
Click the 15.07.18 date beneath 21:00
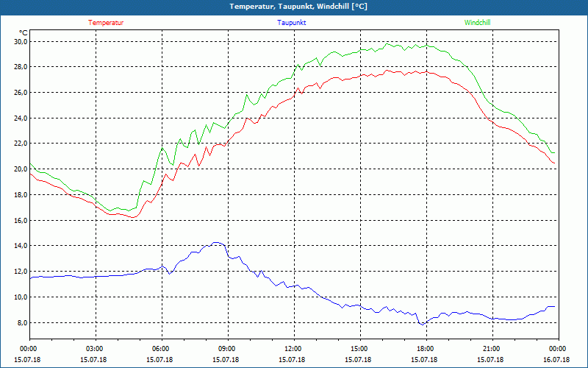pos(490,359)
